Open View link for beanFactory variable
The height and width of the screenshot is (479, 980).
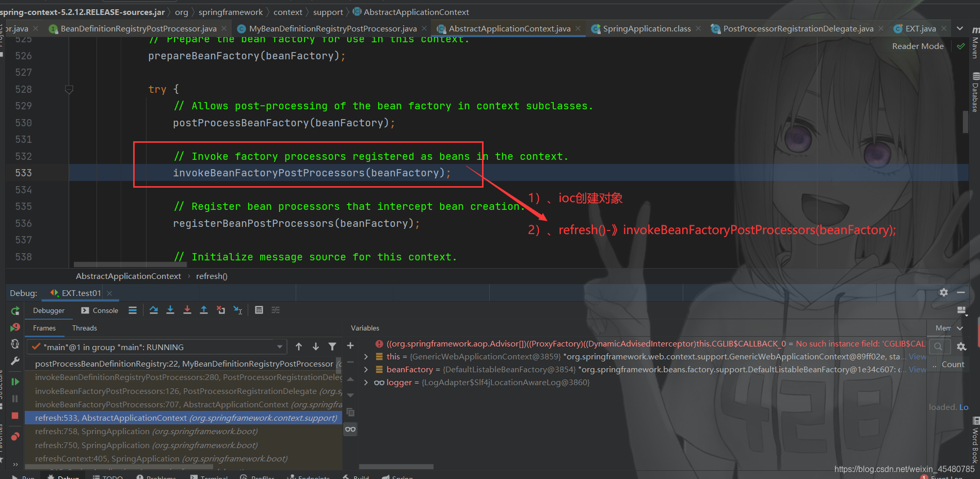tap(917, 369)
